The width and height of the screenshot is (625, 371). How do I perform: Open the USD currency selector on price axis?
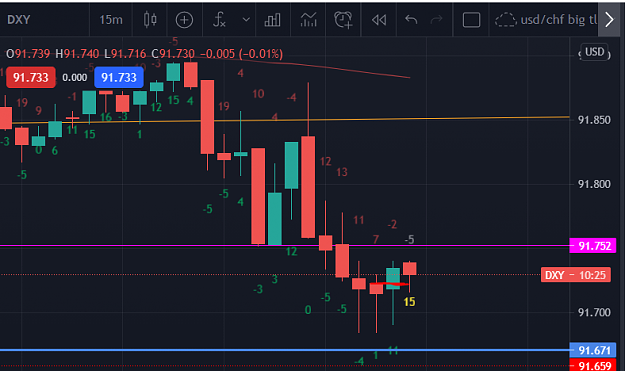coord(594,52)
